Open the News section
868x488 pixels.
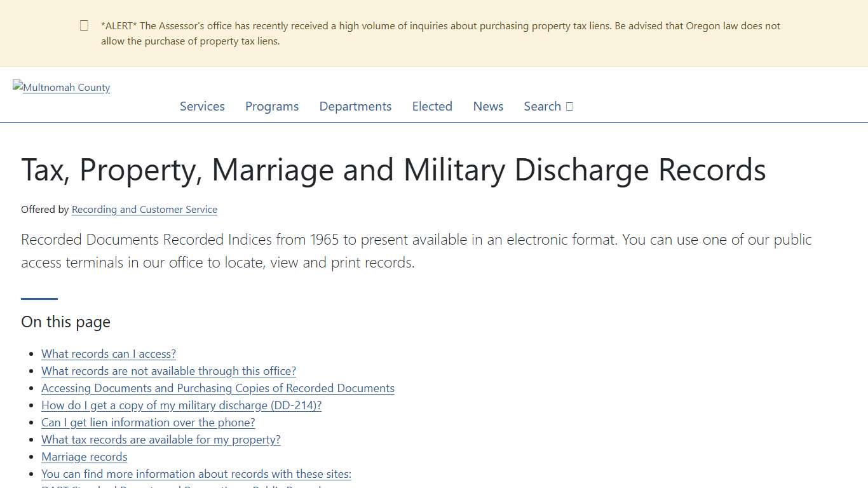488,106
